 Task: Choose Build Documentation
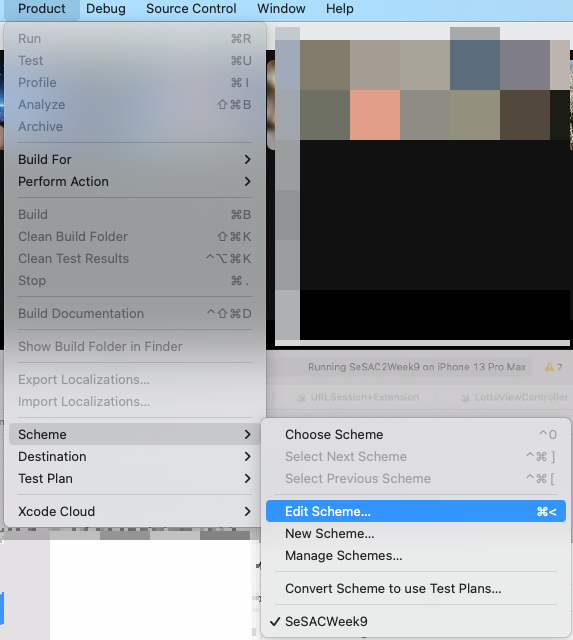135,314
